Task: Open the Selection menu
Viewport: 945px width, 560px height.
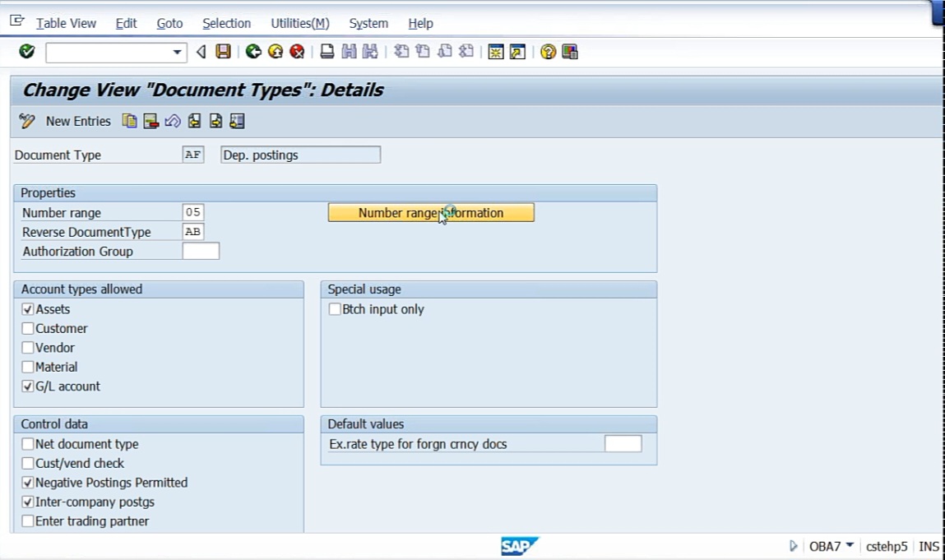Action: coord(227,24)
